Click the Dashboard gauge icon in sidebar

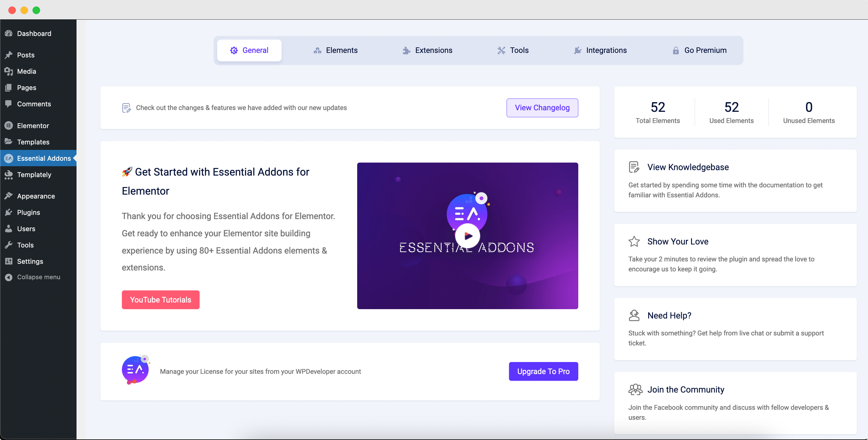(8, 33)
